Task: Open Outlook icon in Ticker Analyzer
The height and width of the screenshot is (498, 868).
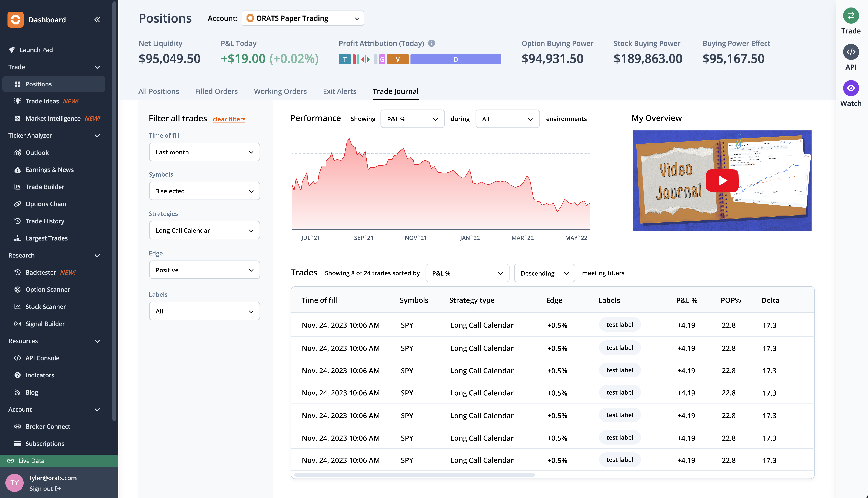Action: click(17, 153)
